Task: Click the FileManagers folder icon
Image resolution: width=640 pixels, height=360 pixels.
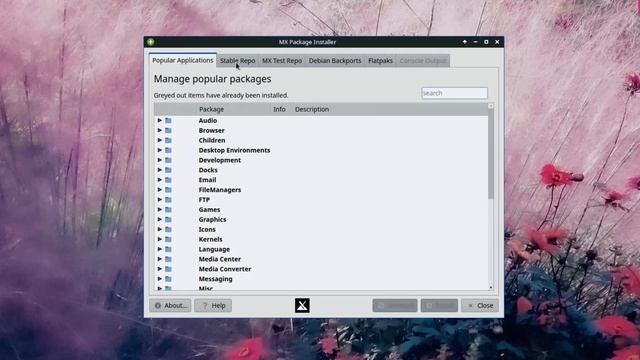Action: [168, 190]
